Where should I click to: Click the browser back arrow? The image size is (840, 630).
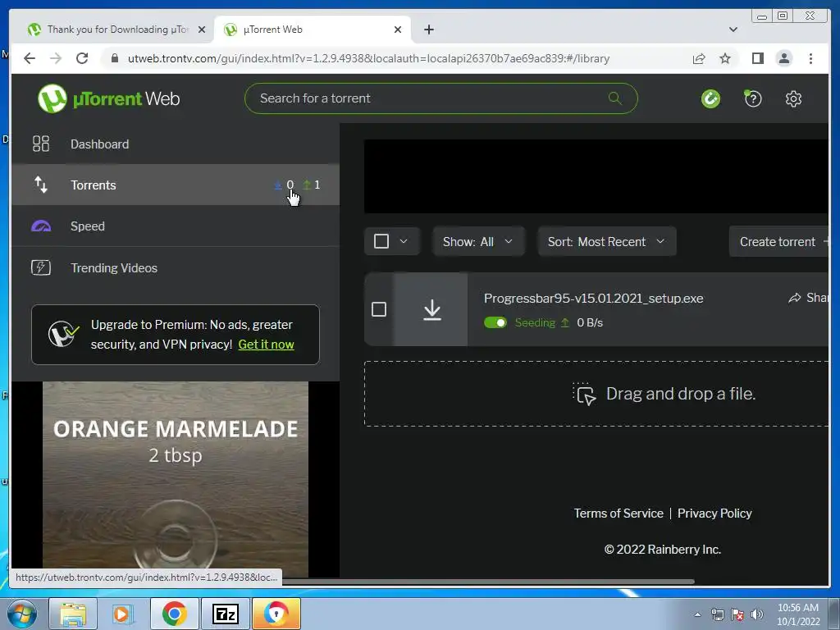click(30, 58)
